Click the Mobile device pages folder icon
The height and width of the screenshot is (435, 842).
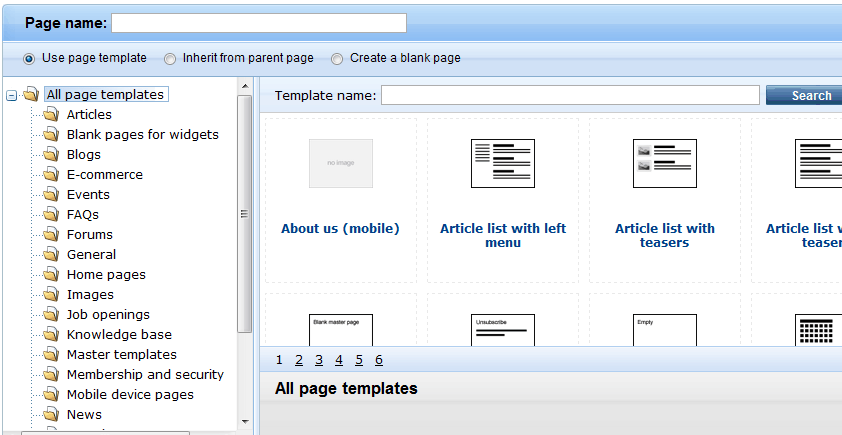51,394
